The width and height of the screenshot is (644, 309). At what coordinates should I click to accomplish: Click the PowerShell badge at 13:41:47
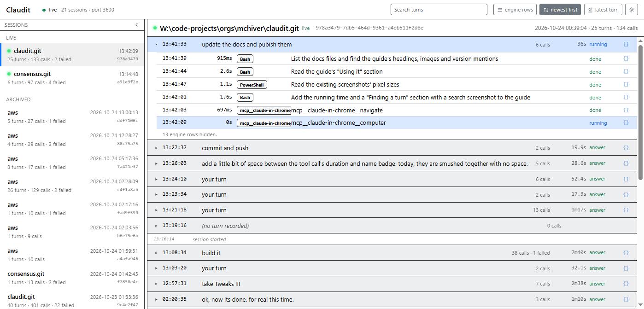tap(252, 85)
